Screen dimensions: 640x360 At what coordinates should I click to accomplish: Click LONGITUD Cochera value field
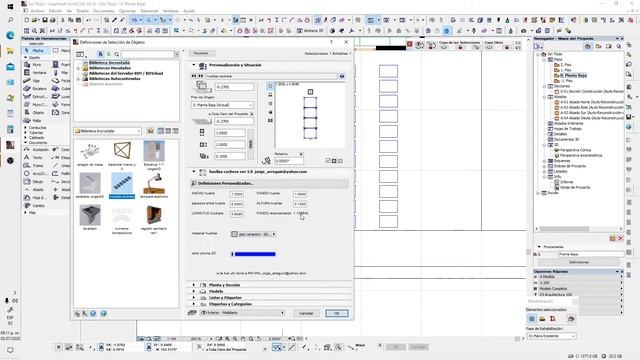click(237, 214)
